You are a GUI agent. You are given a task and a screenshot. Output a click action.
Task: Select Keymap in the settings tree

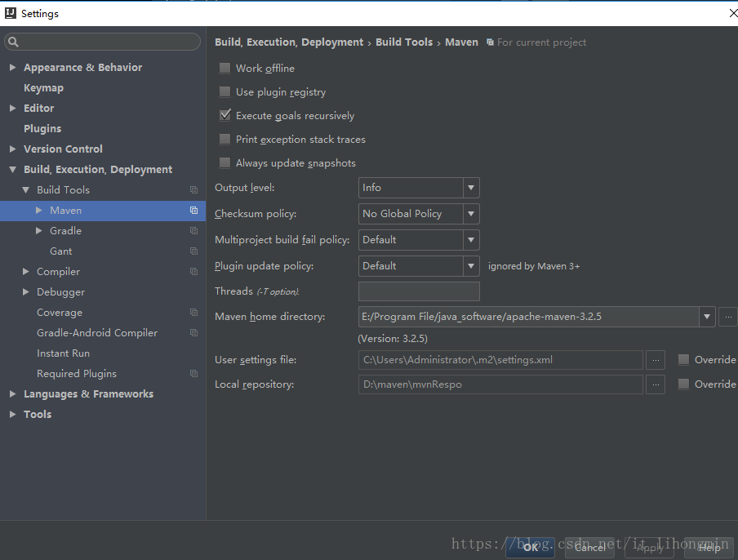tap(43, 88)
